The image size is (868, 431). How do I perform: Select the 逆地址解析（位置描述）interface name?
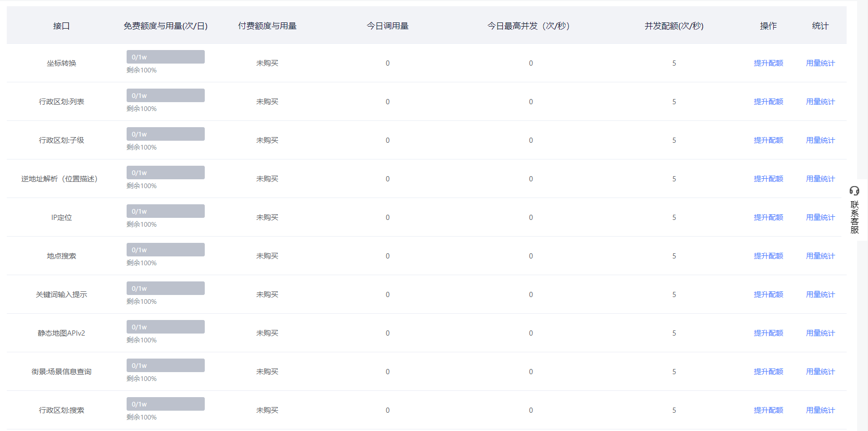click(x=61, y=179)
